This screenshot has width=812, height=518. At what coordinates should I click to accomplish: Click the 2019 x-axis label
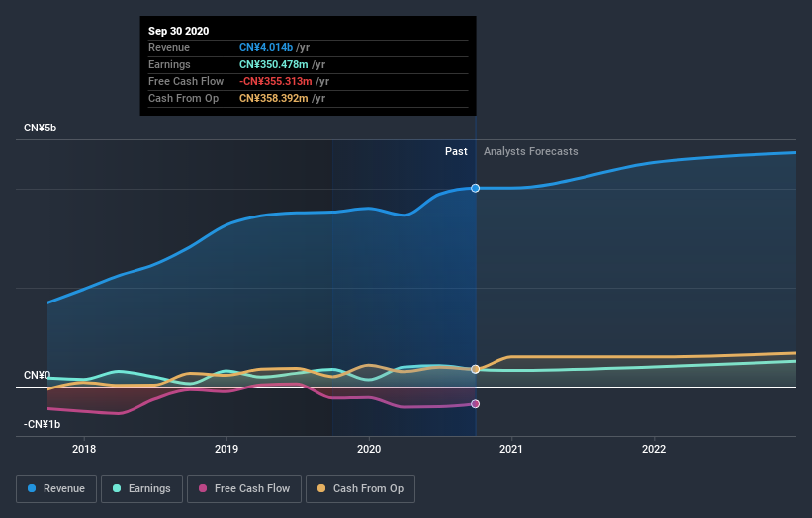pos(226,449)
